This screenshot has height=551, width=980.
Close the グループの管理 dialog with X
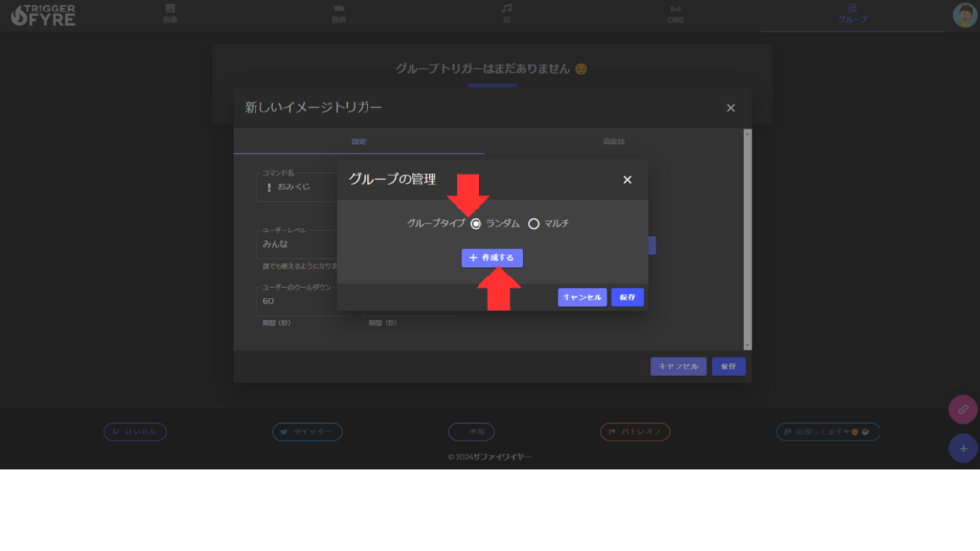[627, 180]
